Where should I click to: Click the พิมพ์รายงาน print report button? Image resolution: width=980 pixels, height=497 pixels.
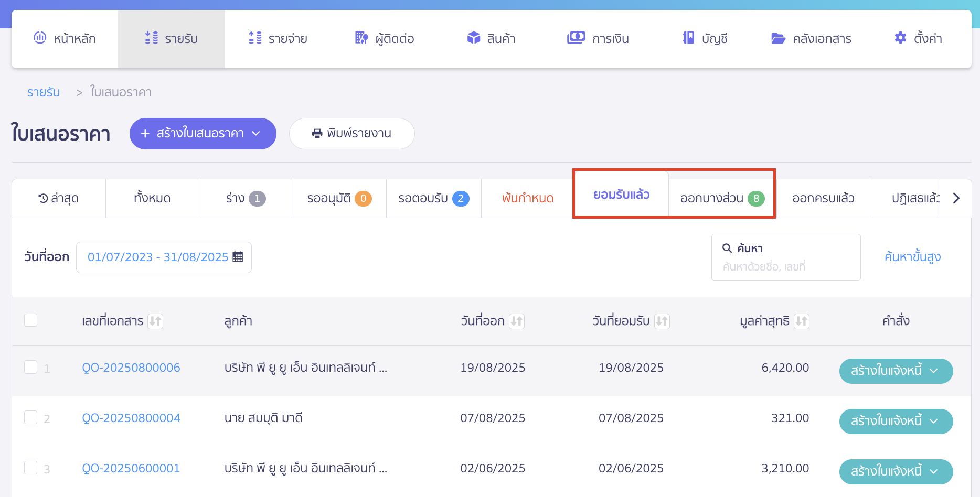tap(351, 134)
